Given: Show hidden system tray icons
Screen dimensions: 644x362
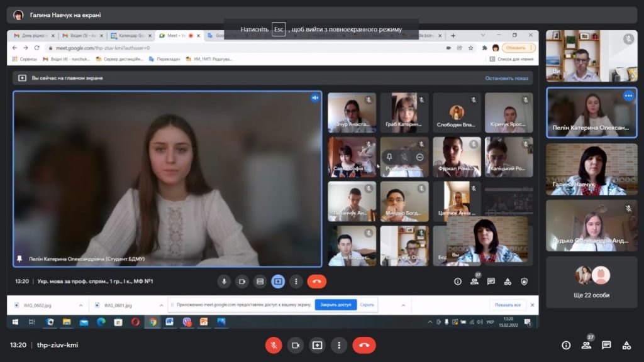Looking at the screenshot, I should 430,322.
